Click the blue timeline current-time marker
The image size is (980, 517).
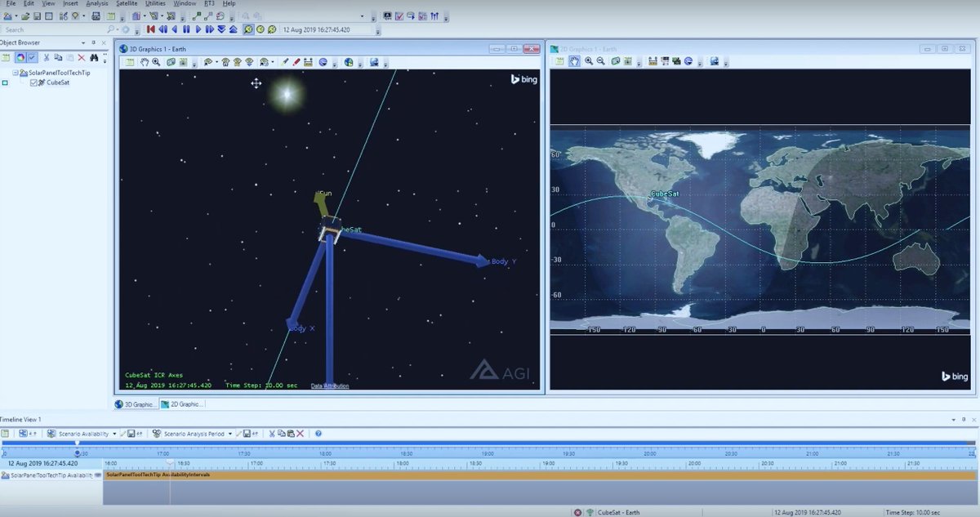tap(78, 452)
